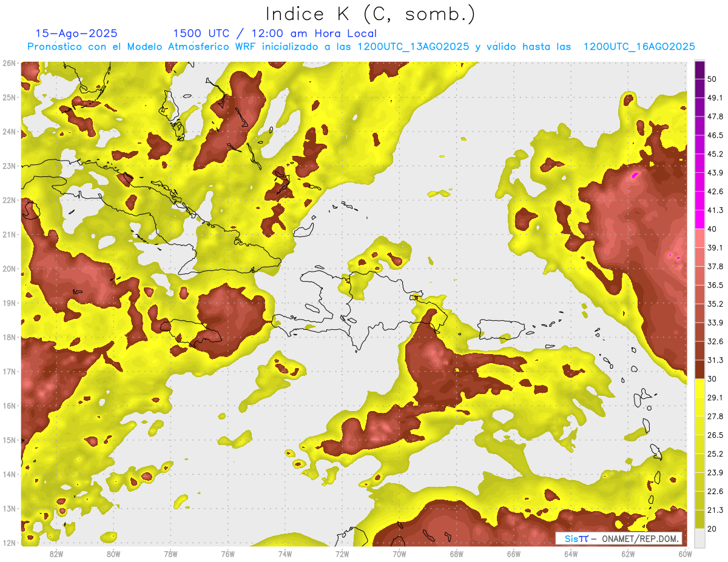Click the colorbar threshold label "40"
This screenshot has height=562, width=728.
tap(712, 229)
